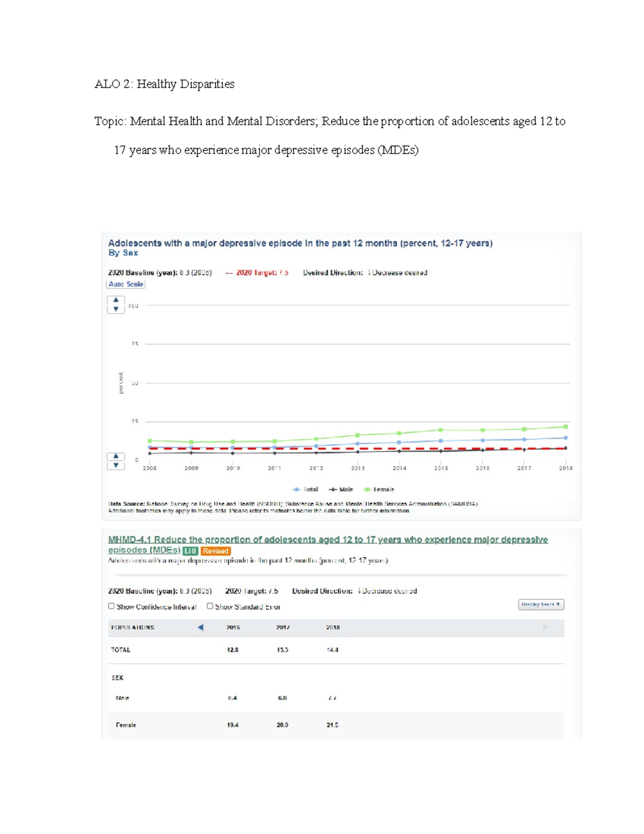644x834 pixels.
Task: Toggle the Female series in chart legend
Action: [379, 489]
